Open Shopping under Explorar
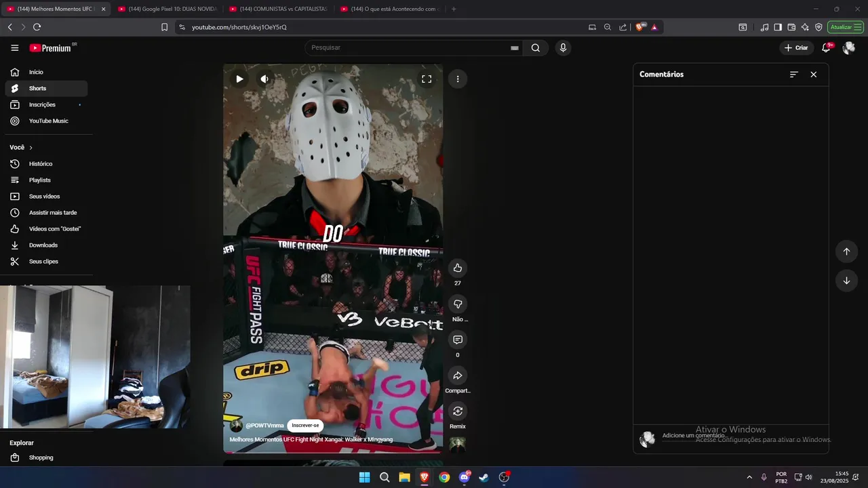The width and height of the screenshot is (868, 488). coord(46,457)
